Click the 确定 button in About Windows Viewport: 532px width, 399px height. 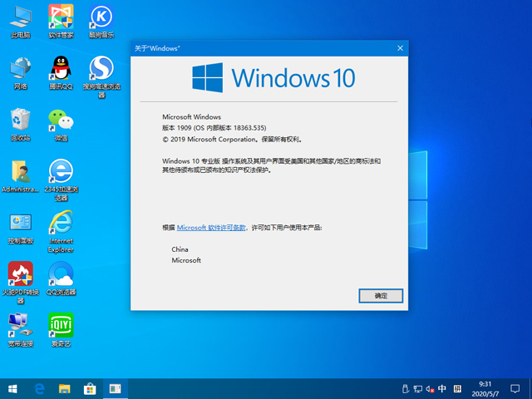pyautogui.click(x=381, y=296)
